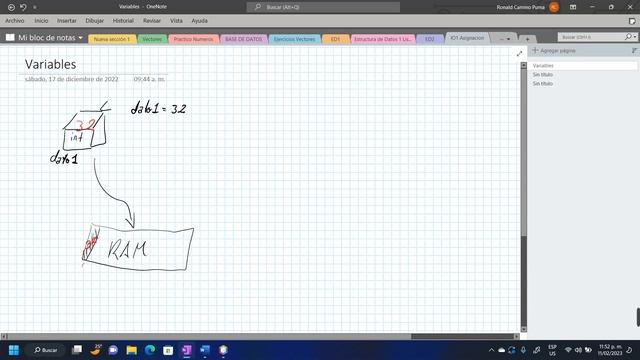Open the Archivo menu

click(x=15, y=20)
